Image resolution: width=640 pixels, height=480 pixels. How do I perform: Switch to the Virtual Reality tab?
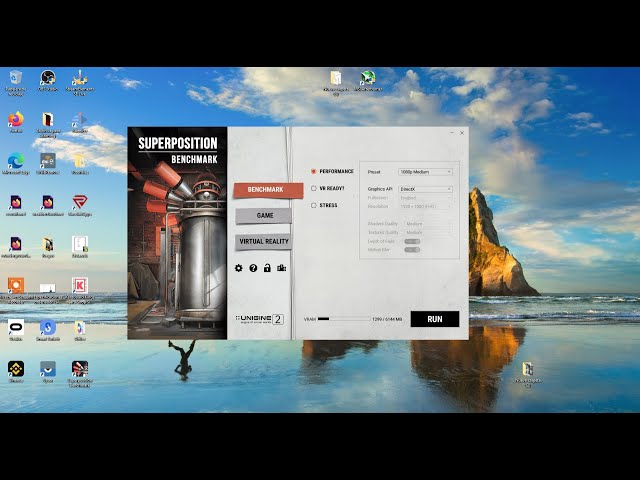[x=264, y=242]
